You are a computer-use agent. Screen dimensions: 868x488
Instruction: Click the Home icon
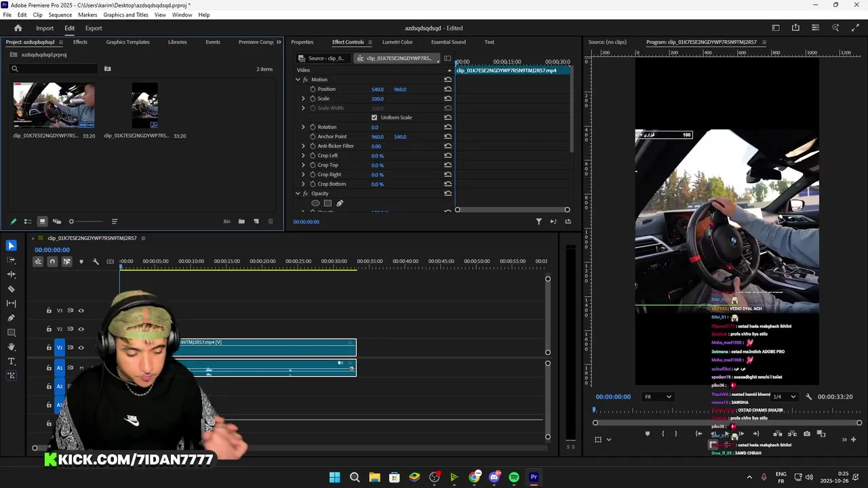click(18, 28)
